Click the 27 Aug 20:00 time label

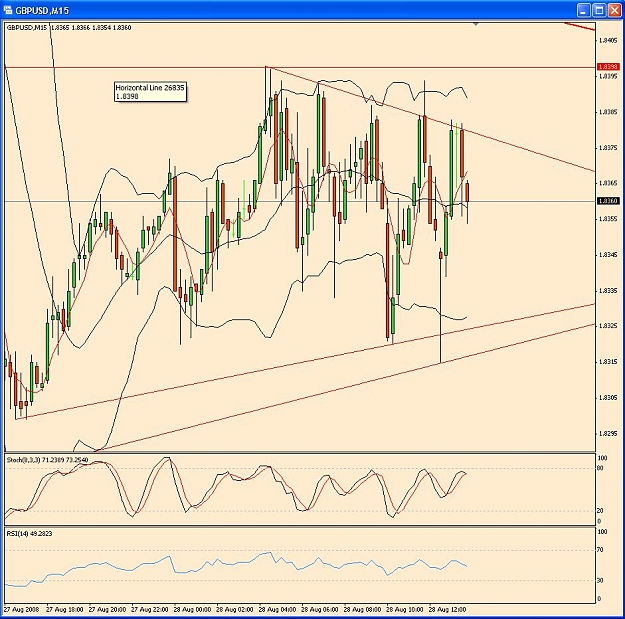107,609
